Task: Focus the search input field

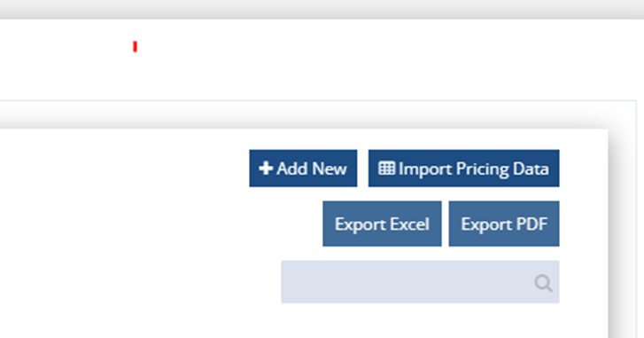Action: tap(420, 282)
